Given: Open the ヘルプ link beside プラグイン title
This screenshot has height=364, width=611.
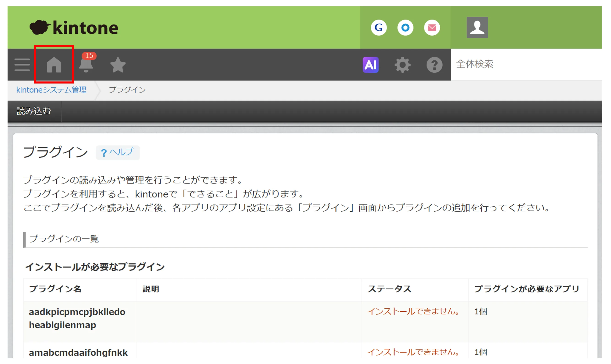Looking at the screenshot, I should coord(118,152).
